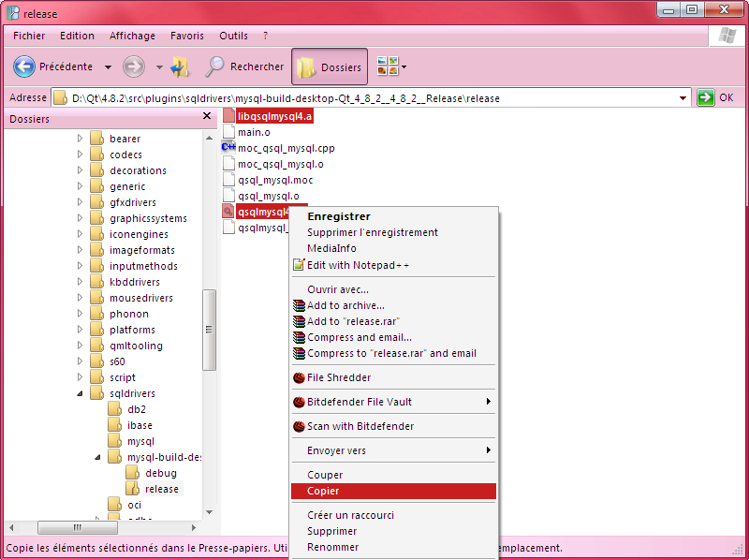Click the view mode thumbnails icon
Image resolution: width=749 pixels, height=560 pixels.
click(388, 66)
